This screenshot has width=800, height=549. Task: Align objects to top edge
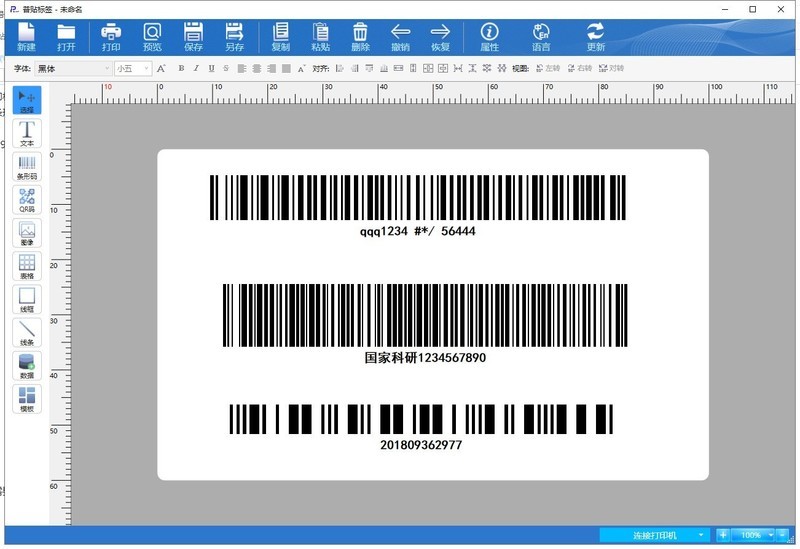(x=369, y=68)
